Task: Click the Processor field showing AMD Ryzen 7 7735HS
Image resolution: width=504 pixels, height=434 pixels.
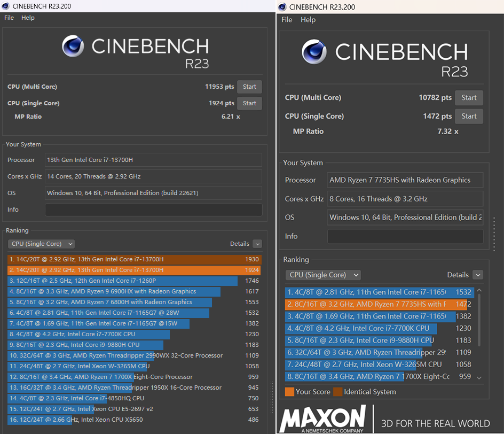Action: (405, 180)
